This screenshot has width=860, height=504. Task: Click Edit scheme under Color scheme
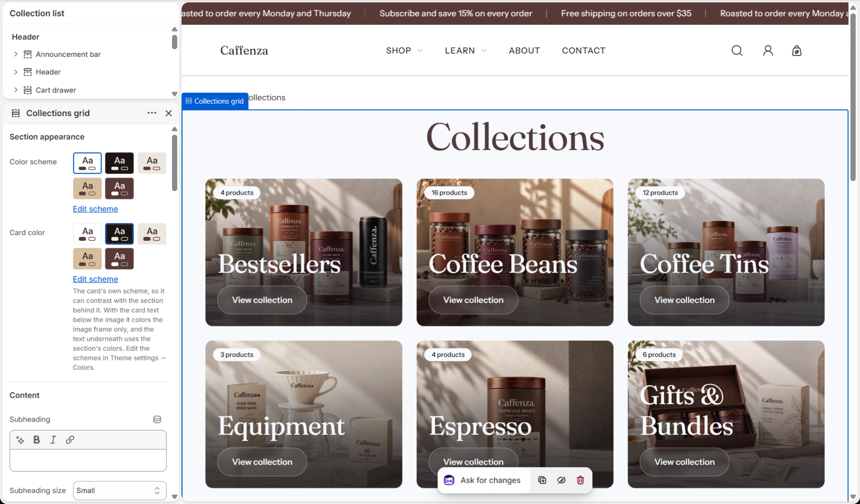pyautogui.click(x=95, y=209)
